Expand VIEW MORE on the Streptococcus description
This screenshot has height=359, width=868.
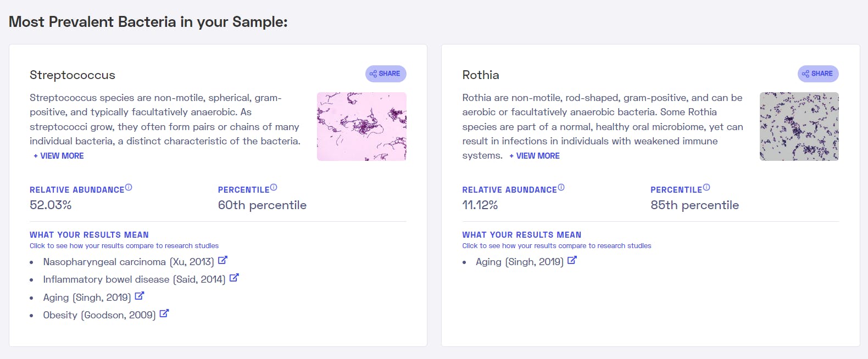tap(58, 155)
